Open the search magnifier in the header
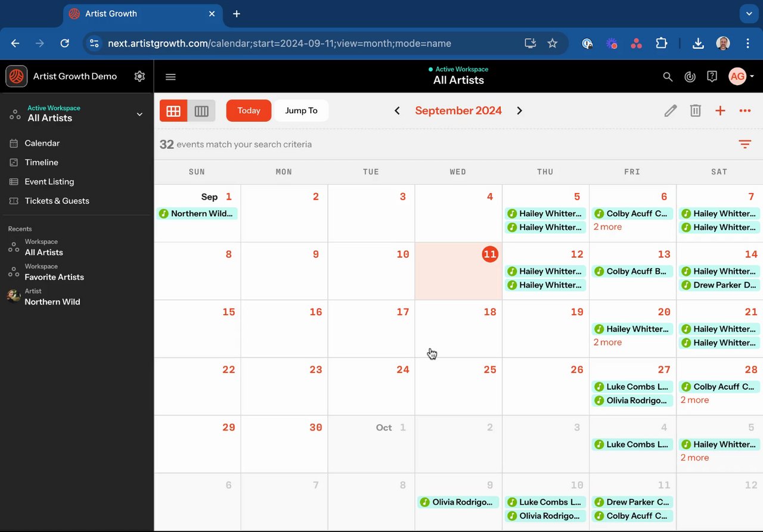Viewport: 763px width, 532px height. 668,77
